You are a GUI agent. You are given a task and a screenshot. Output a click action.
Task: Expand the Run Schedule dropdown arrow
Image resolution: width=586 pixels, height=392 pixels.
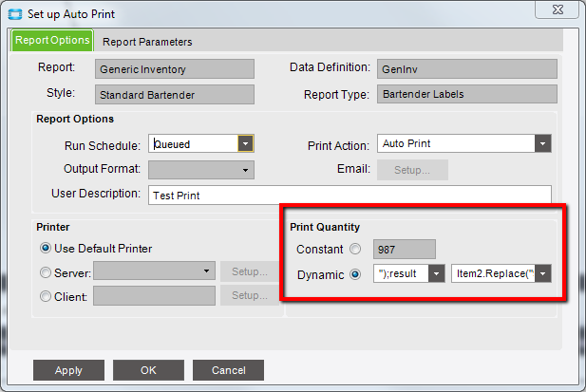246,143
